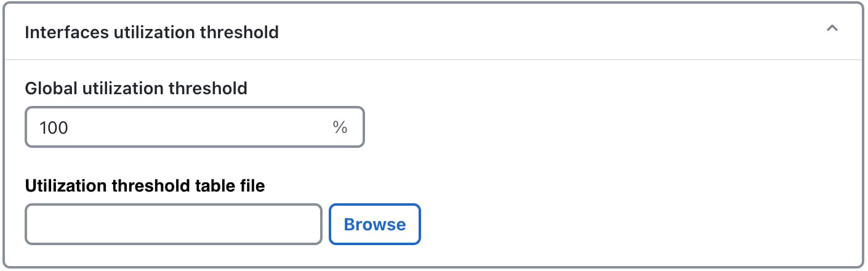
Task: Select the empty file path text box
Action: (x=173, y=224)
